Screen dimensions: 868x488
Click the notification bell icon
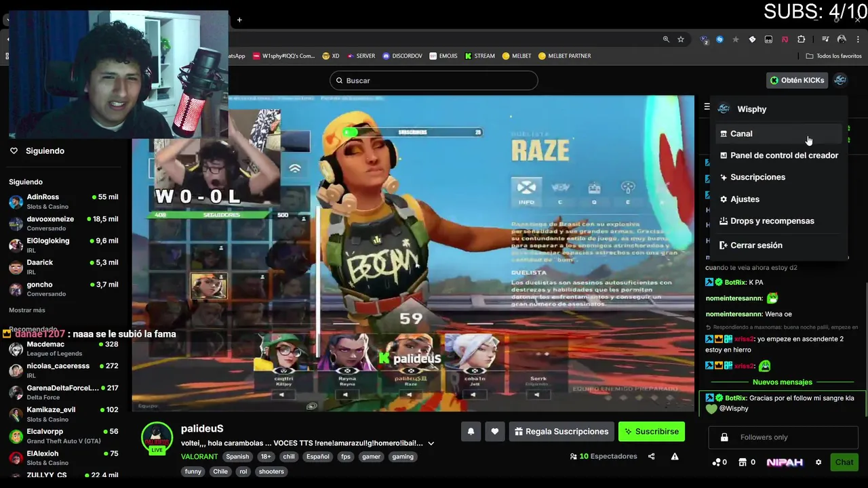(x=471, y=432)
